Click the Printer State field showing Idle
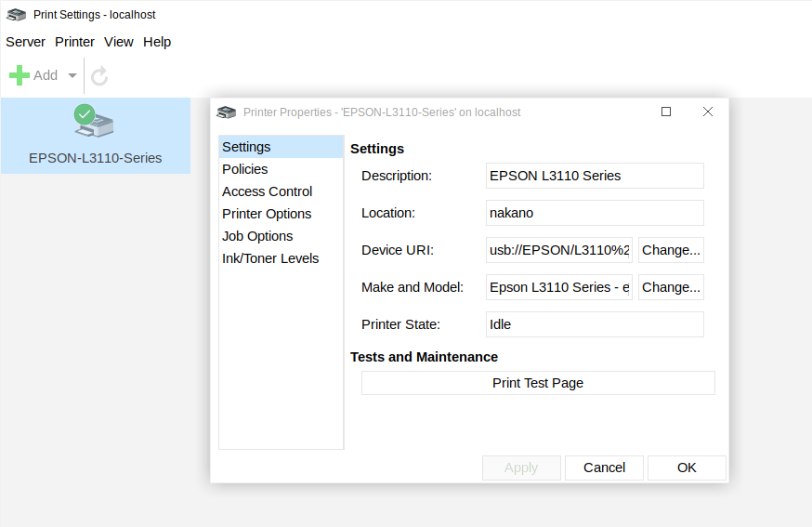 click(x=595, y=324)
